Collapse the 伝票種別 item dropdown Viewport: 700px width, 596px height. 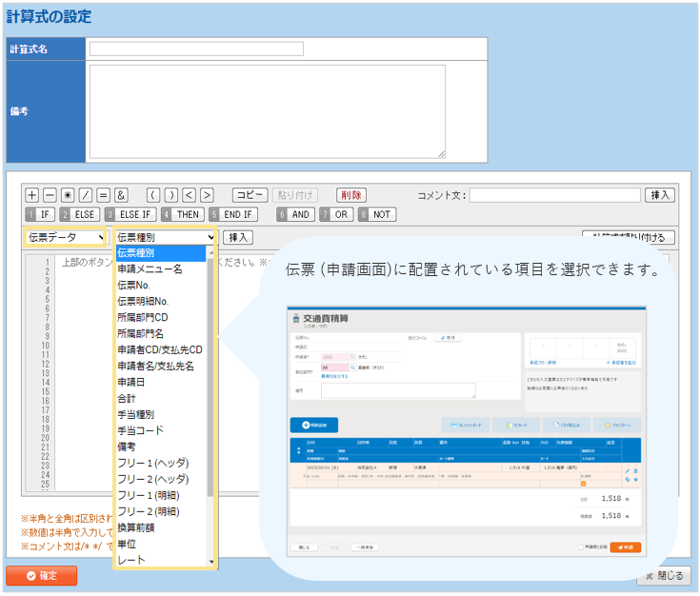point(166,237)
